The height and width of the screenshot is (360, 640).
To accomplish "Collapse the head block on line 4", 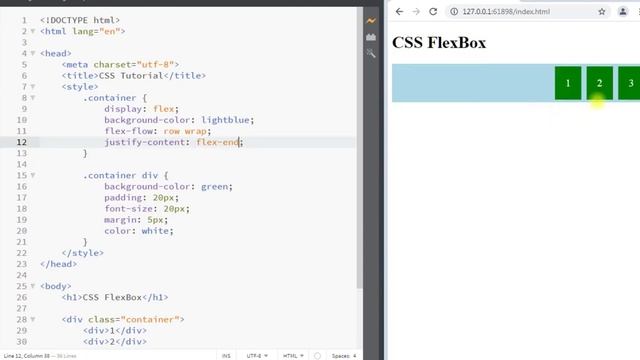I will pos(33,53).
